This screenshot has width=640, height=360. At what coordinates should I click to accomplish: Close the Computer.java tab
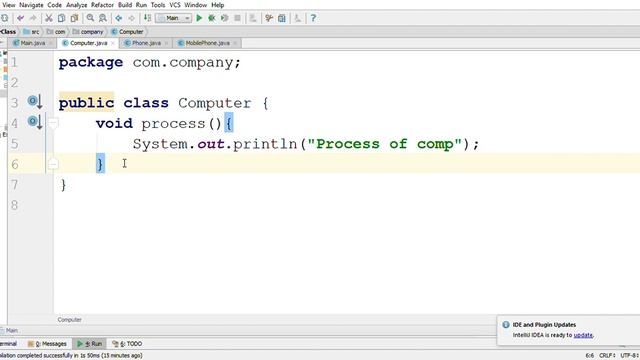[113, 43]
